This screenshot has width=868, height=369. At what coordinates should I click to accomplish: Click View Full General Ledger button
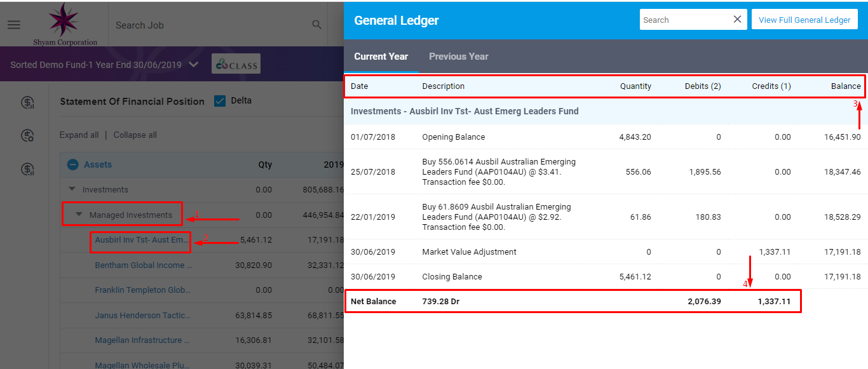point(804,20)
